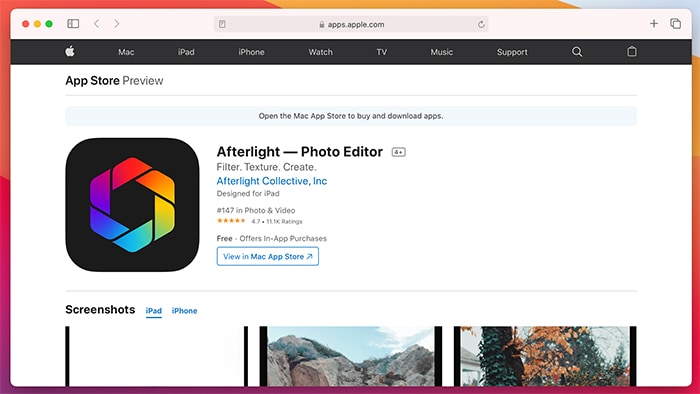Click the 'Afterlight — Photo Editor' title
Screen dimensions: 700x394
pos(300,152)
